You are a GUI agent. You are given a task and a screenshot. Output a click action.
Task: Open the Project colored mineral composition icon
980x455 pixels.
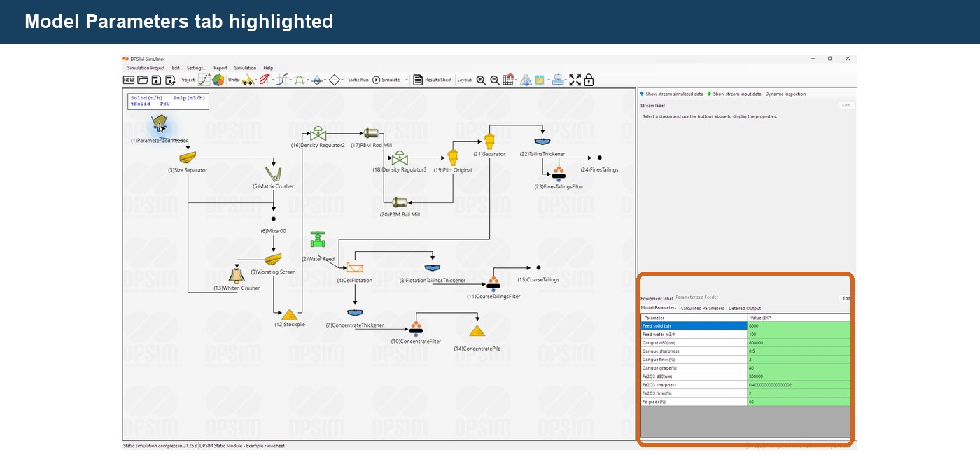[218, 80]
